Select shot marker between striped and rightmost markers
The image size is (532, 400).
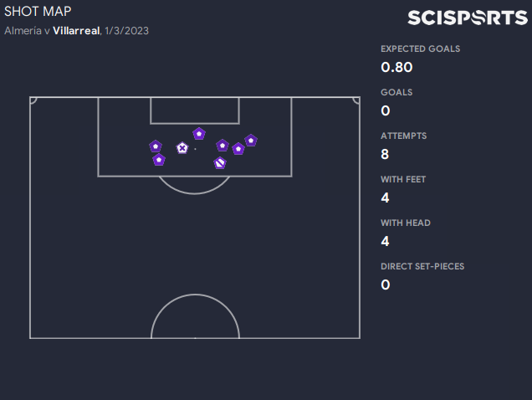238,149
